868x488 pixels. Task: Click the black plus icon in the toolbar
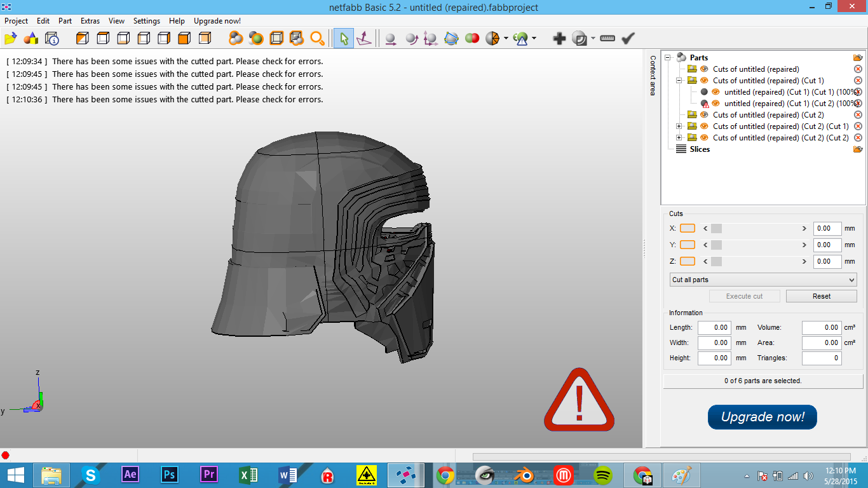559,39
